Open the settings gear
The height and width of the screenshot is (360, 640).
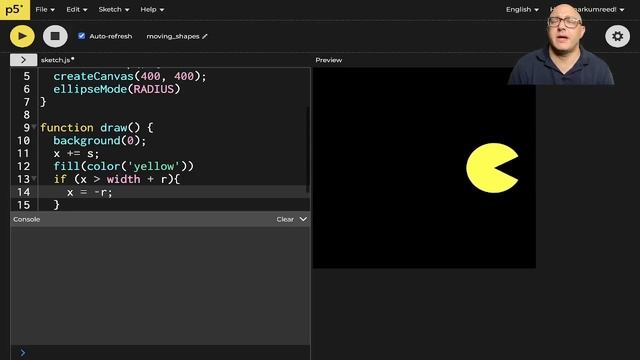(x=617, y=36)
